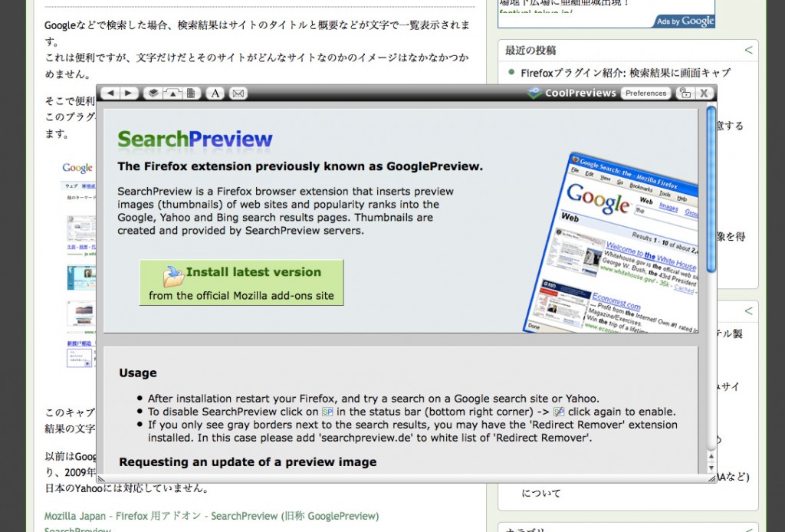785x532 pixels.
Task: Click the text size 'A' icon
Action: [215, 93]
